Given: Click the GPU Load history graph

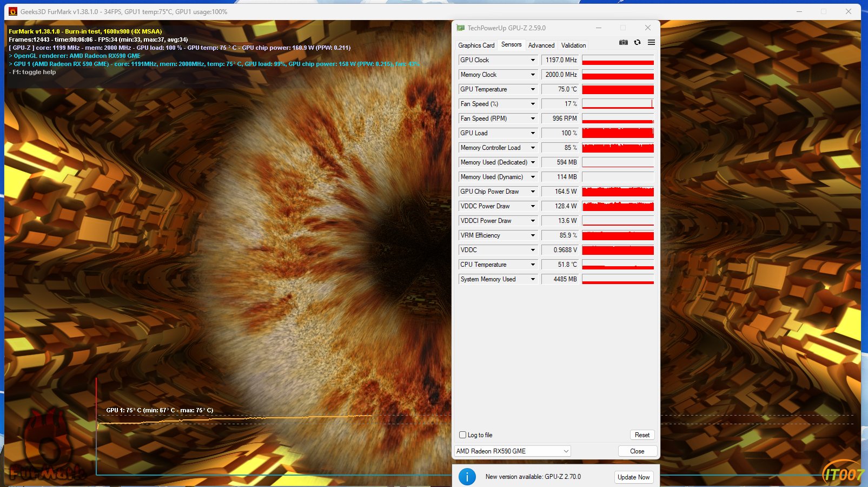Looking at the screenshot, I should [618, 133].
